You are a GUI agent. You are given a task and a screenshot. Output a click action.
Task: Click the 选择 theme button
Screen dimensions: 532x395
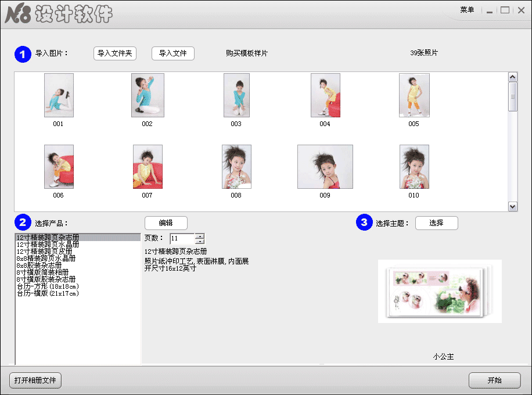click(x=436, y=222)
